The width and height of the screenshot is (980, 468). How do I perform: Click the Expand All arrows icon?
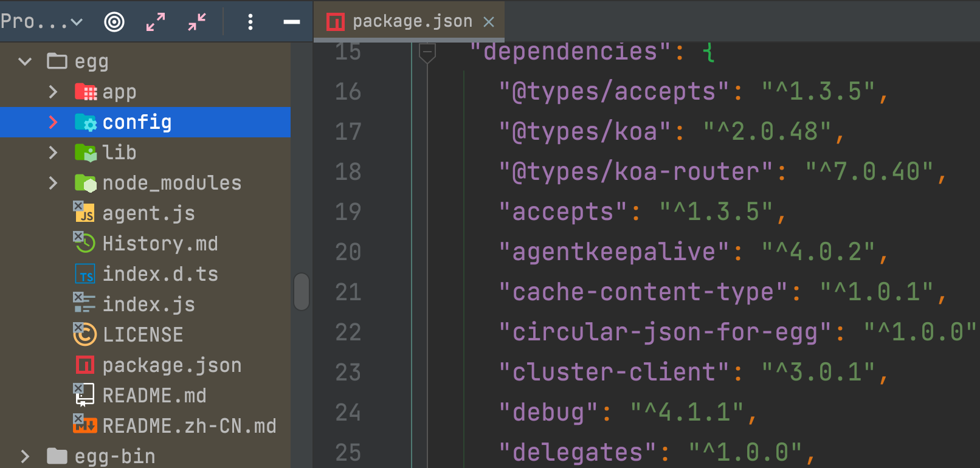(156, 22)
